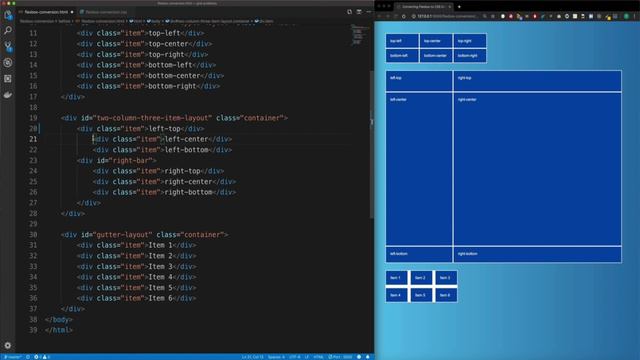
Task: Click the container div breadcrumb segment
Action: pyautogui.click(x=207, y=21)
